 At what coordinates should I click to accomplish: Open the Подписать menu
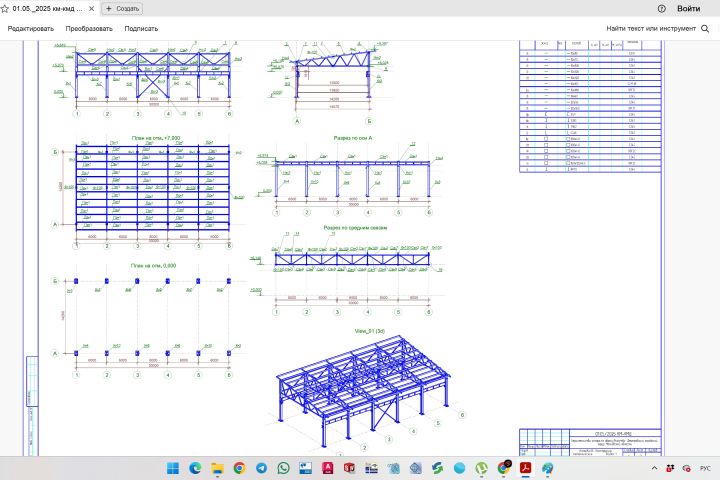[141, 28]
